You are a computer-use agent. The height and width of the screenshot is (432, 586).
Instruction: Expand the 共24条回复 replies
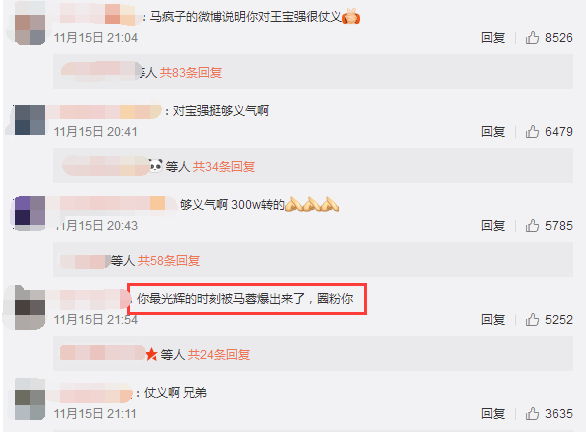click(x=219, y=355)
